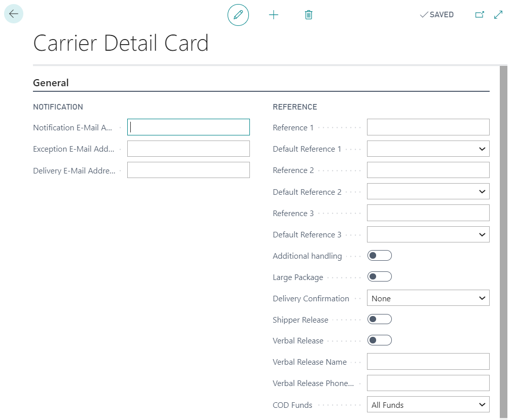This screenshot has width=514, height=420.
Task: Click the back arrow button
Action: [14, 14]
